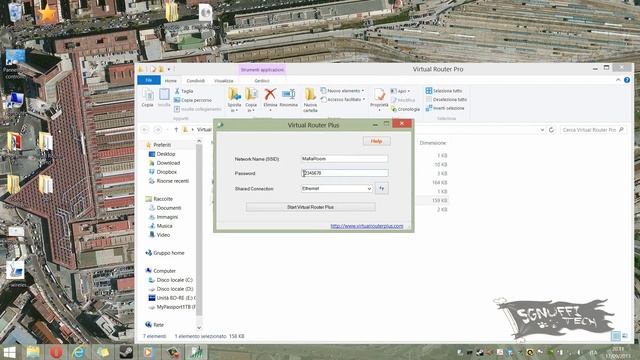
Task: Switch to the Home ribbon tab
Action: (x=171, y=81)
